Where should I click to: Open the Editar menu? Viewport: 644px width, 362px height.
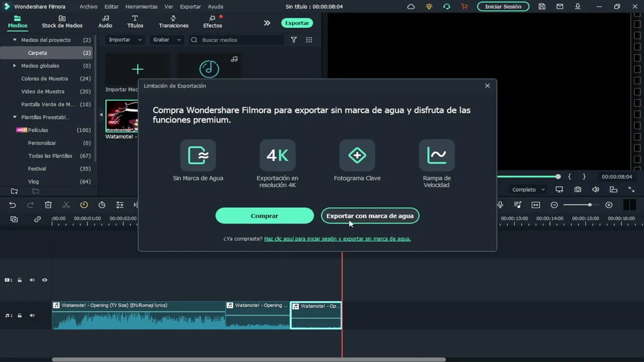click(111, 7)
